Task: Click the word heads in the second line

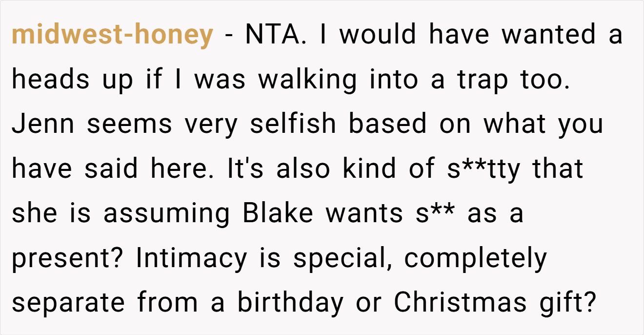Action: point(51,79)
